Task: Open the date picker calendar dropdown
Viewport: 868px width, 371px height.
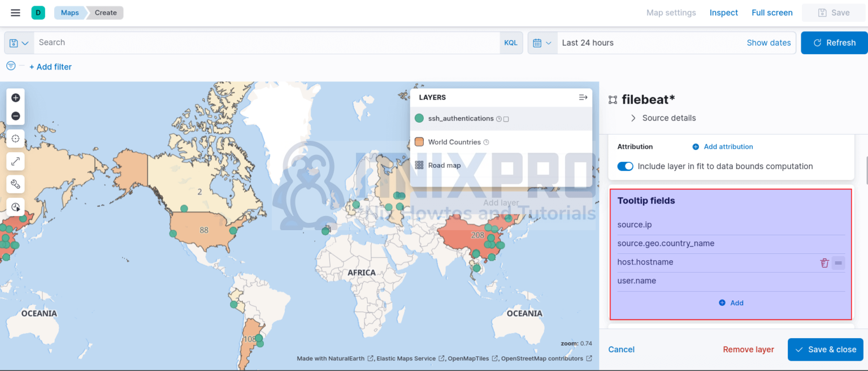Action: point(542,42)
